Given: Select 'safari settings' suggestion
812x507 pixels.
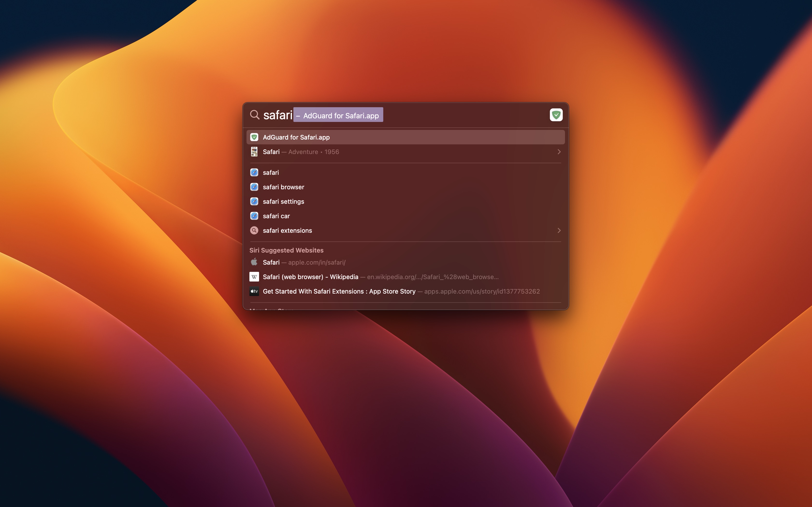Looking at the screenshot, I should click(283, 202).
